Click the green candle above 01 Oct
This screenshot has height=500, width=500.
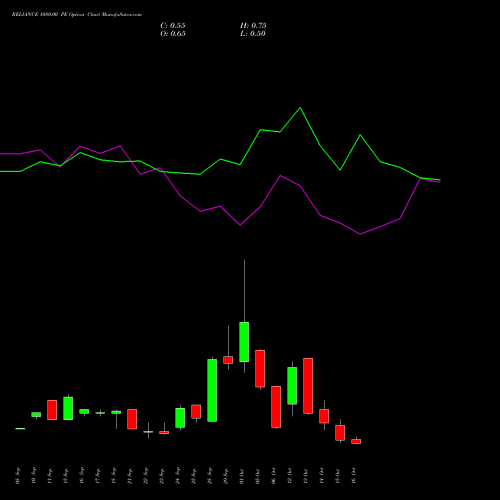244,342
